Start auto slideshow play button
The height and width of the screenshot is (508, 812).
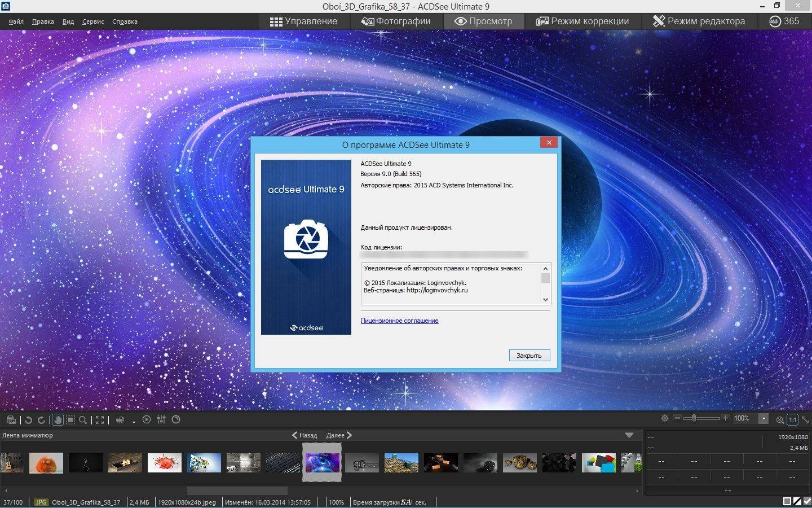(147, 419)
